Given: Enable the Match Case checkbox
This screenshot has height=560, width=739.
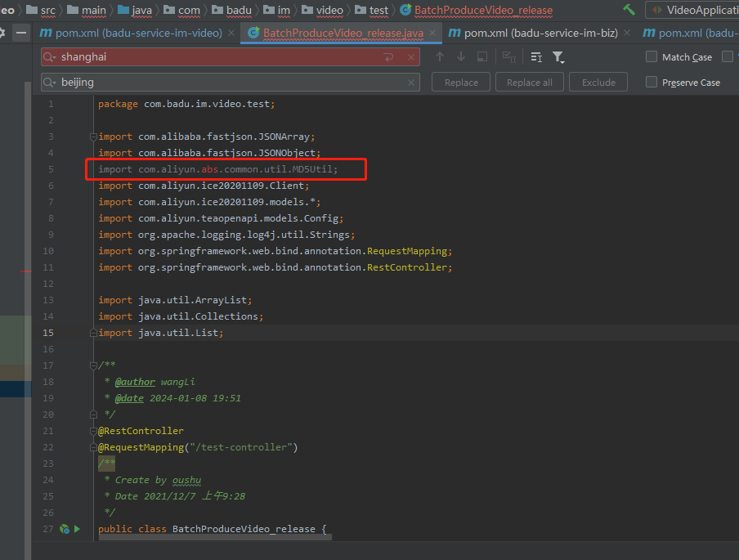Looking at the screenshot, I should [652, 57].
